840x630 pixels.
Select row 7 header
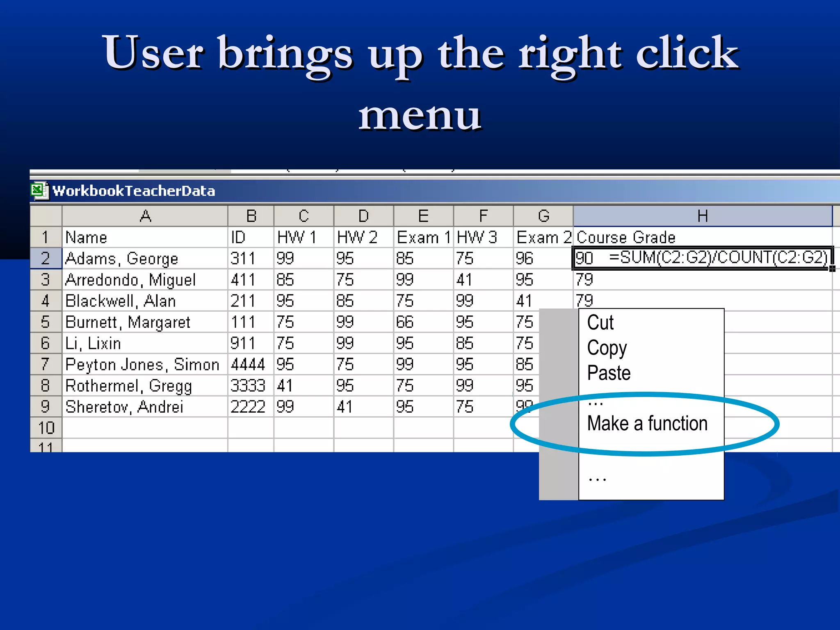pyautogui.click(x=46, y=364)
